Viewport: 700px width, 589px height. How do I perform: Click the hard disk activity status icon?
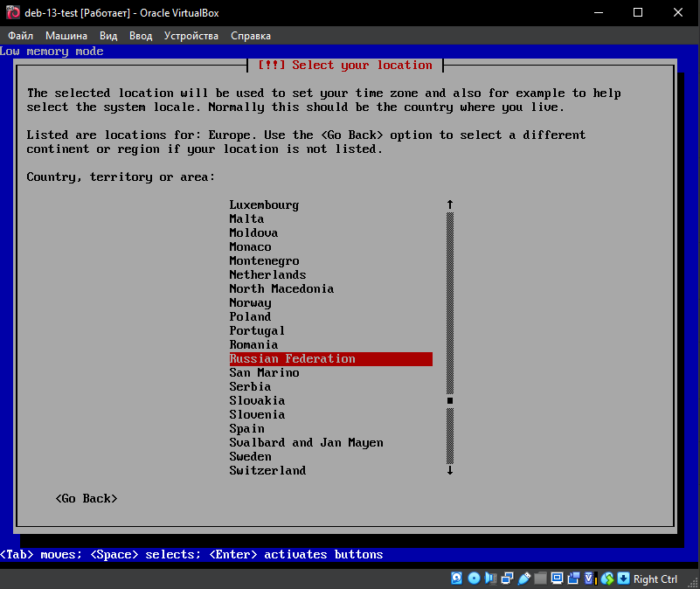coord(456,579)
